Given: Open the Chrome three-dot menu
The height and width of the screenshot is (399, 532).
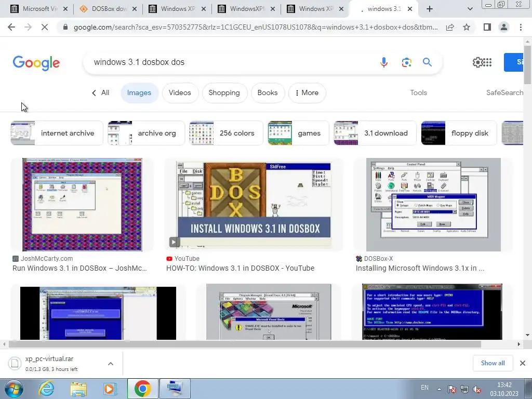Looking at the screenshot, I should [521, 27].
